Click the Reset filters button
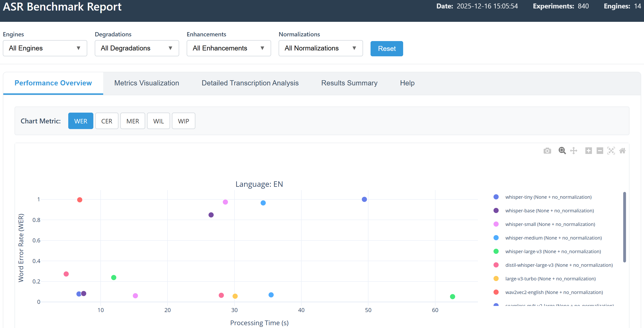This screenshot has width=644, height=328. [386, 49]
